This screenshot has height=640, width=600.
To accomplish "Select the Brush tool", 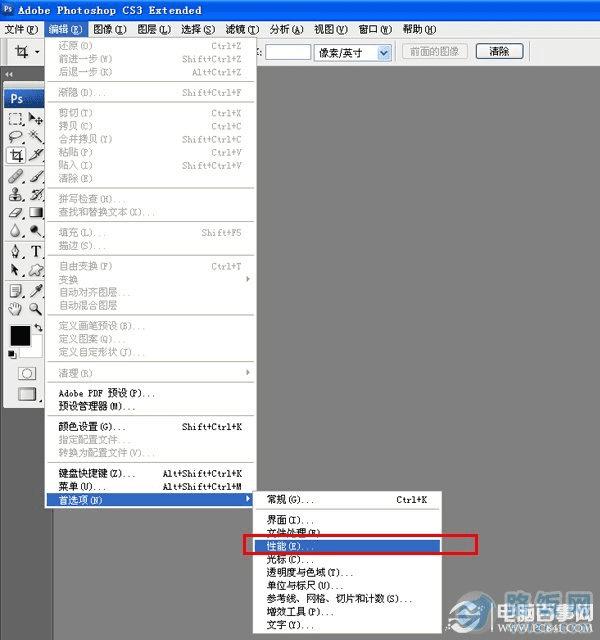I will pyautogui.click(x=36, y=176).
